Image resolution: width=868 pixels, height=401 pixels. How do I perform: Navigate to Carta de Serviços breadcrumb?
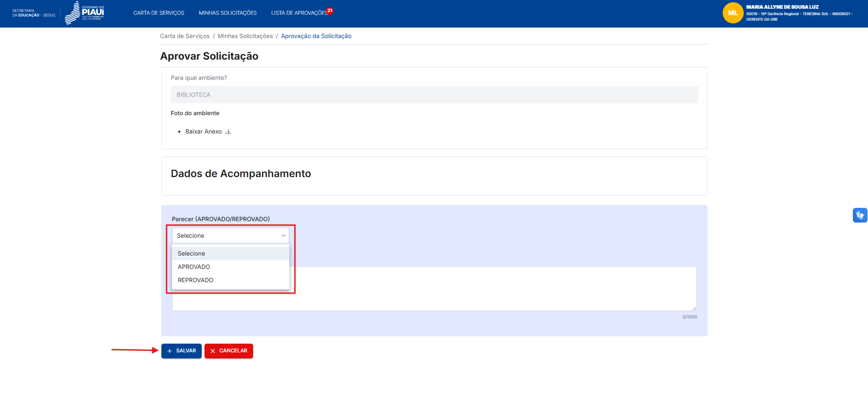point(185,36)
